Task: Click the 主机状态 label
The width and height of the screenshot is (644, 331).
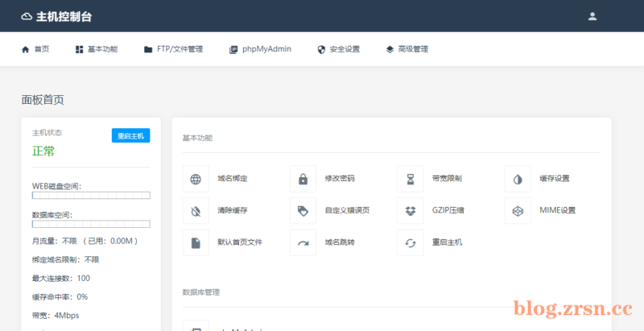Action: 47,133
